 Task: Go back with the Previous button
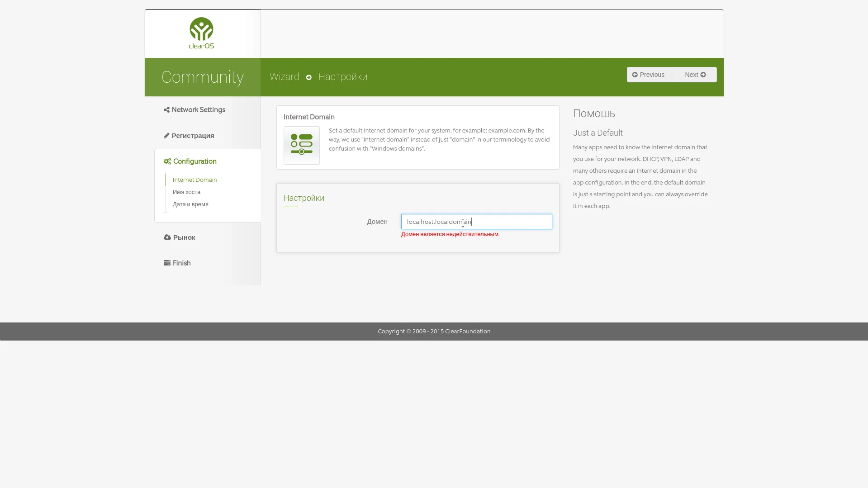[x=649, y=75]
